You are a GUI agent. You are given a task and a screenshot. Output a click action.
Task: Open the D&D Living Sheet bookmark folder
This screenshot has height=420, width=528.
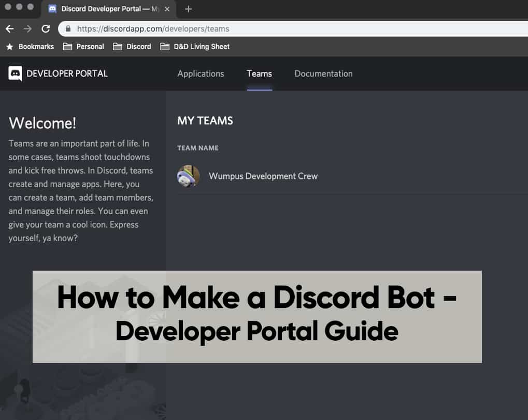point(195,47)
